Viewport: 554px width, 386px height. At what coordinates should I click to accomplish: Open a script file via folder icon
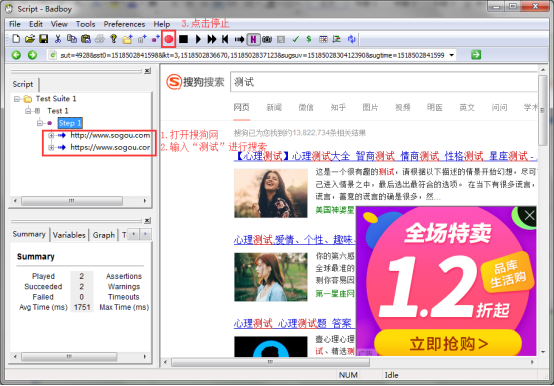30,39
